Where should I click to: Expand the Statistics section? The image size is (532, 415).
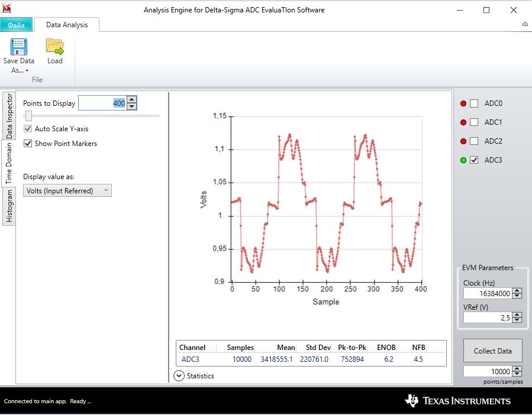pyautogui.click(x=179, y=375)
